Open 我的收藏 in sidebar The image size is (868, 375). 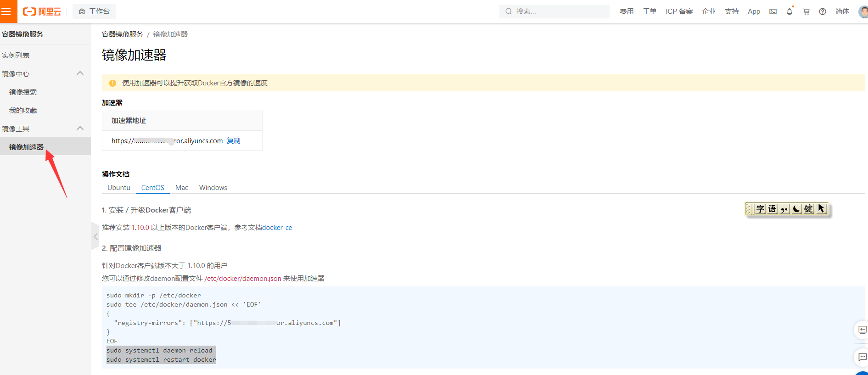click(23, 110)
